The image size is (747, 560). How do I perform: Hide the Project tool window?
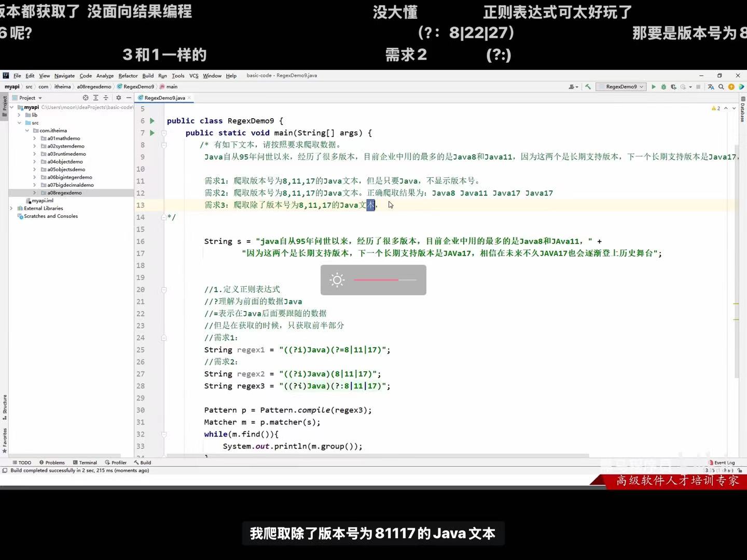[x=129, y=97]
